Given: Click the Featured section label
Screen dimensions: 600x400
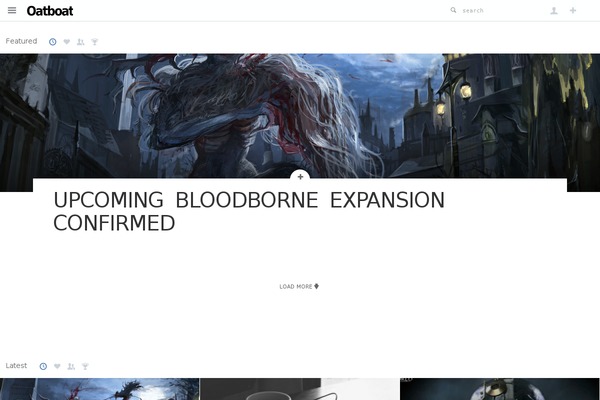Looking at the screenshot, I should [21, 41].
